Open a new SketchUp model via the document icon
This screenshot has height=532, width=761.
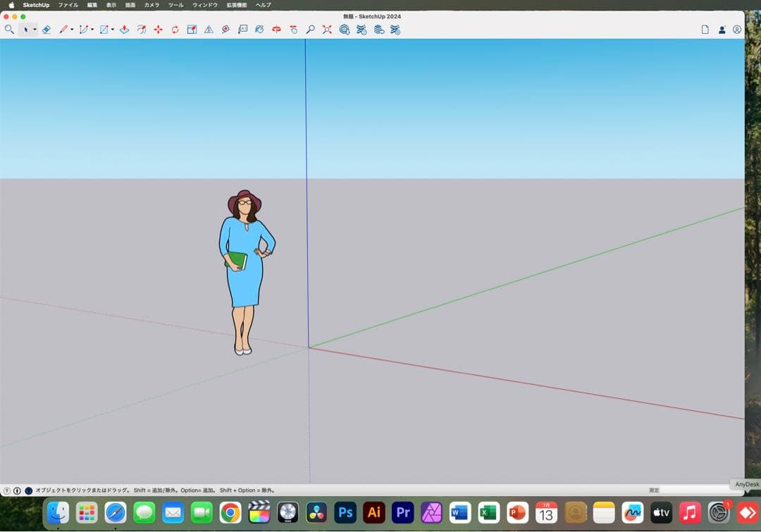point(705,30)
